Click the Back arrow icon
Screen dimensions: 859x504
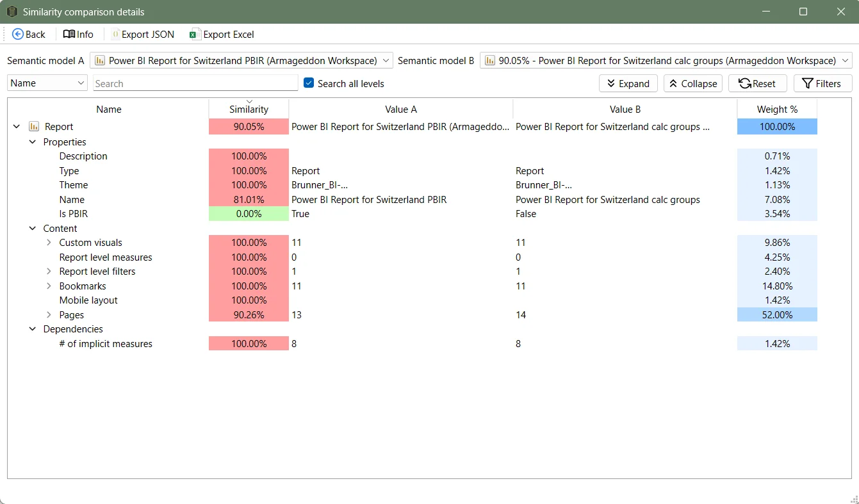pyautogui.click(x=18, y=34)
